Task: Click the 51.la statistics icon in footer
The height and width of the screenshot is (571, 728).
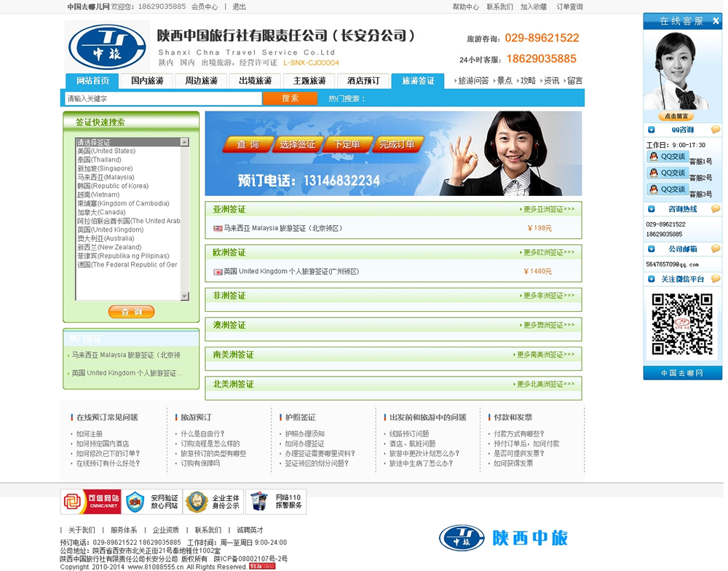Action: pos(262,567)
